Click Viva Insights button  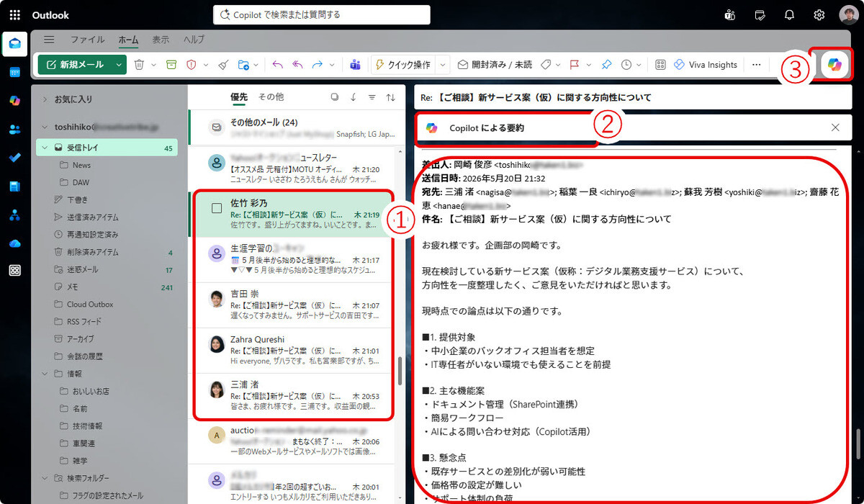706,65
